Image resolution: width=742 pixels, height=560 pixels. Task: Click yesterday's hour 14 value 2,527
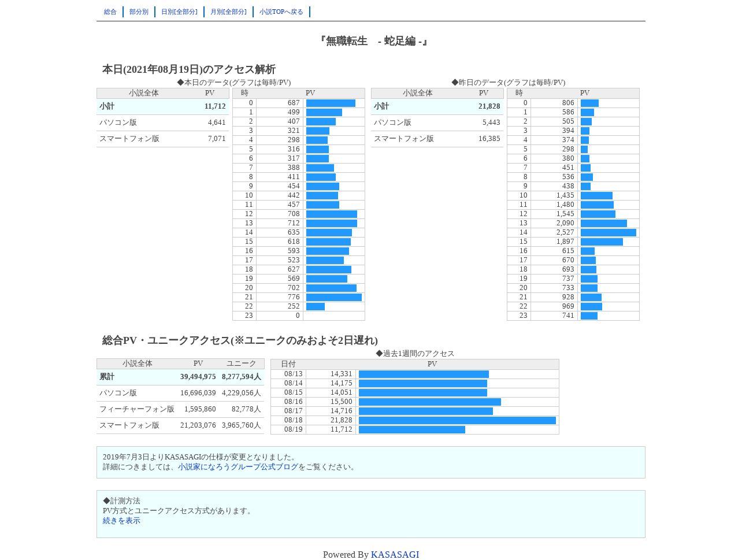(x=565, y=232)
